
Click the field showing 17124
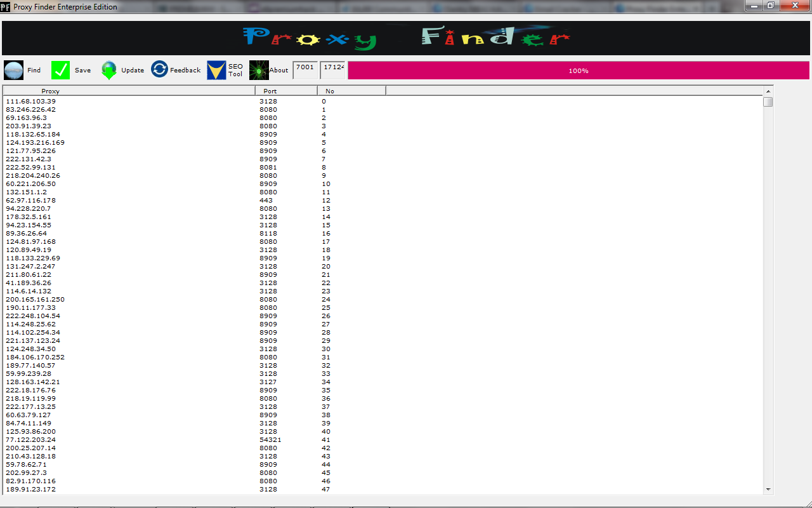[333, 70]
